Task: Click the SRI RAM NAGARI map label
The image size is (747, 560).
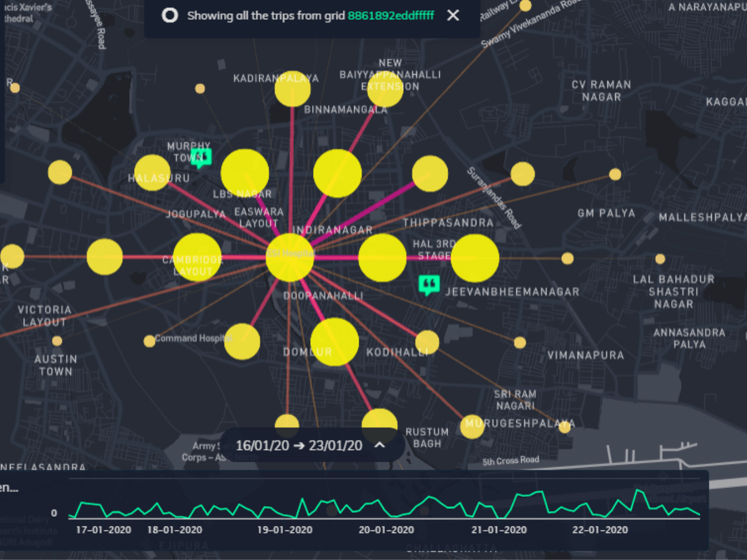Action: [x=515, y=400]
